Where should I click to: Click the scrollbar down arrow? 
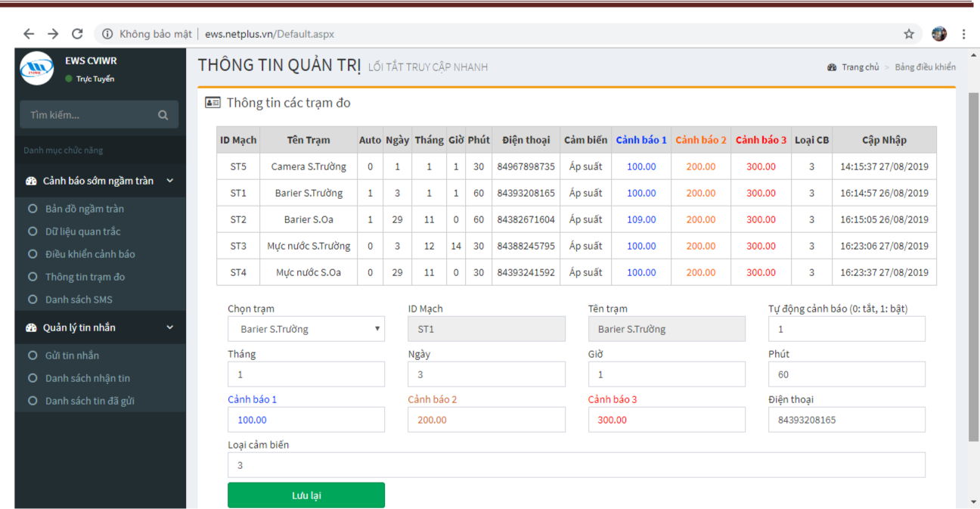click(973, 502)
